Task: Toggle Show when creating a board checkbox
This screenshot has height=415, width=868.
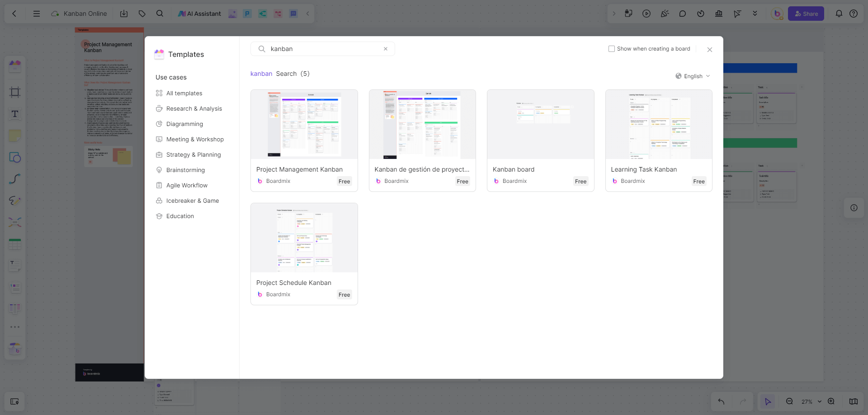Action: coord(612,49)
